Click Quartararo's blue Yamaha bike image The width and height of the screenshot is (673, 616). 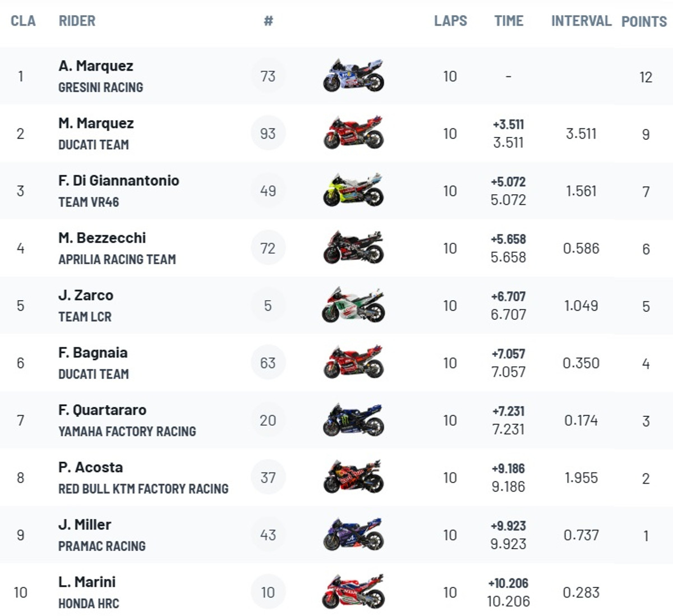(353, 420)
